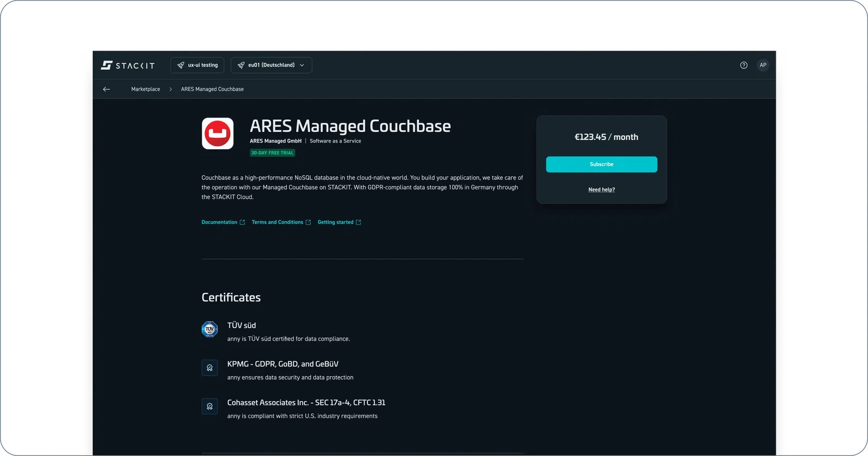Screen dimensions: 868x456
Task: Click 'anny is compliant with strict U.S.' text
Action: [x=302, y=416]
